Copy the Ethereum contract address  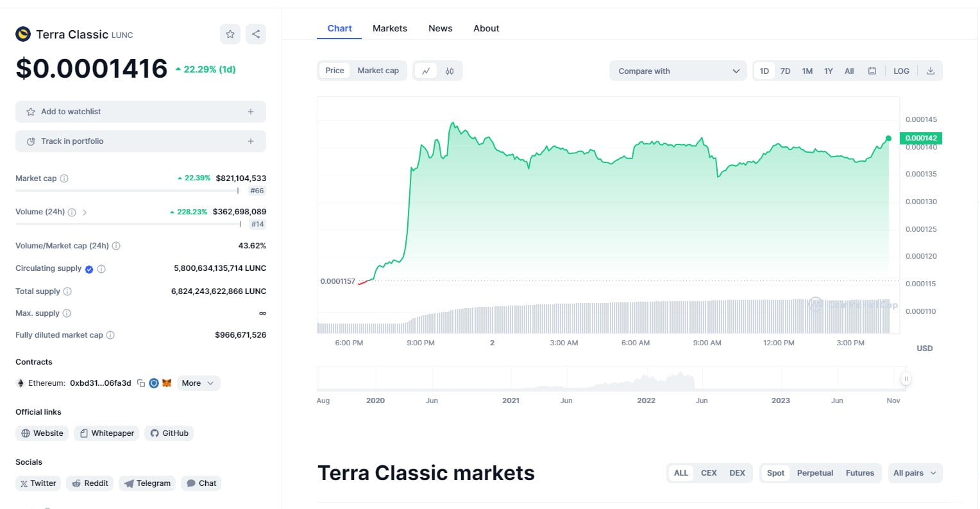141,383
